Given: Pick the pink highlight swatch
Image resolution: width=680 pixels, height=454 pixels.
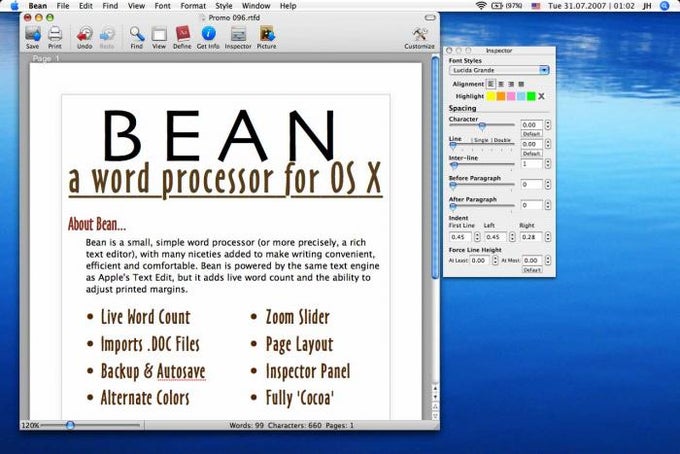Looking at the screenshot, I should point(511,96).
